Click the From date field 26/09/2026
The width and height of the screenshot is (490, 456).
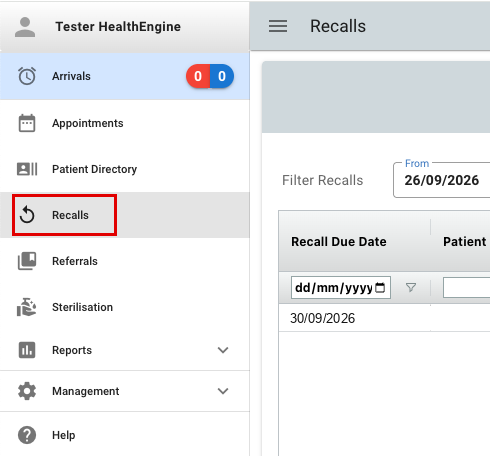click(x=442, y=180)
